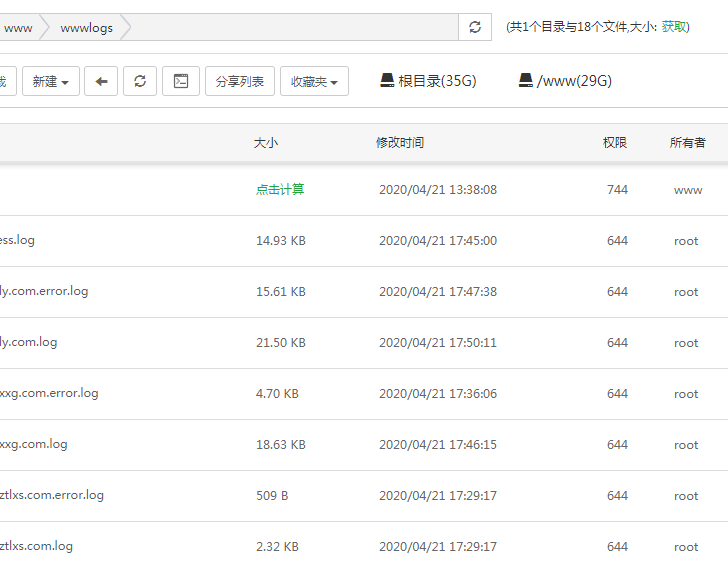Click the 获取 link to get the size
The width and height of the screenshot is (728, 565).
click(675, 27)
